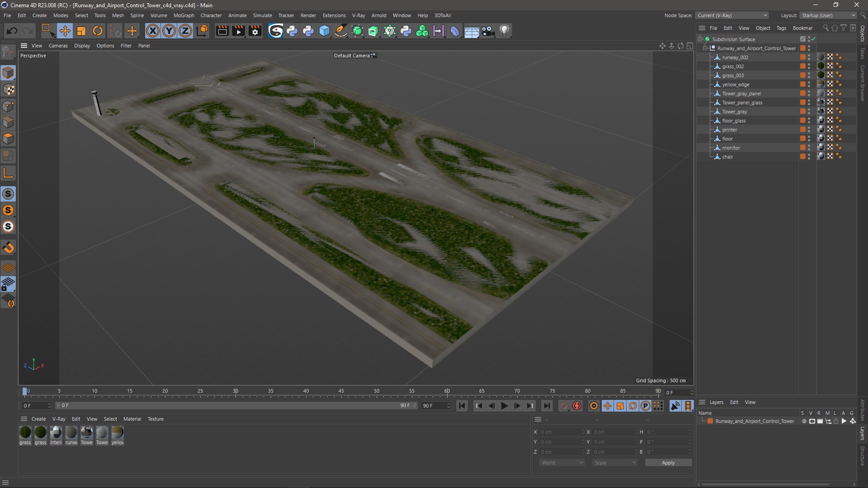
Task: Select yellow_edge object in tree
Action: [736, 84]
